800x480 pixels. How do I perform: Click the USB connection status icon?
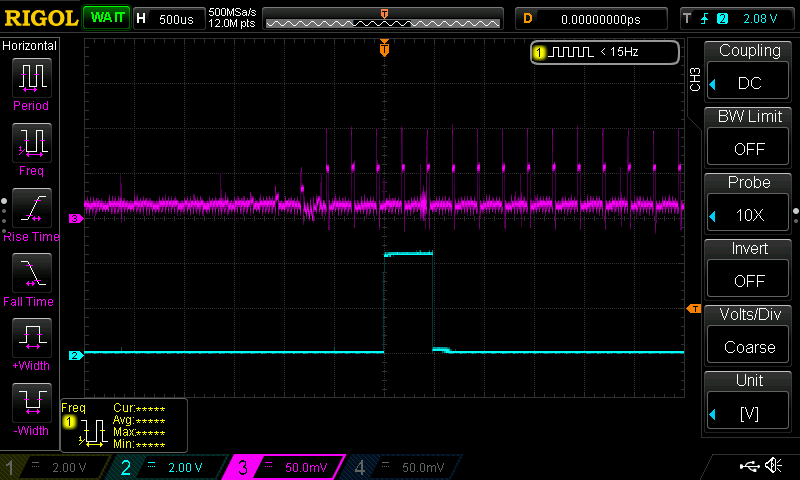(749, 466)
